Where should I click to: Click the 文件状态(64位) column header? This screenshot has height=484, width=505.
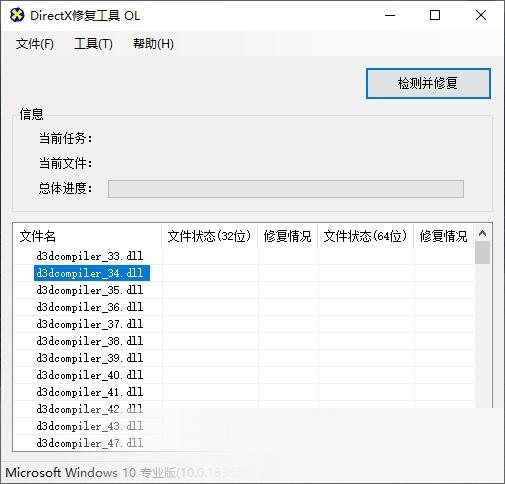366,236
